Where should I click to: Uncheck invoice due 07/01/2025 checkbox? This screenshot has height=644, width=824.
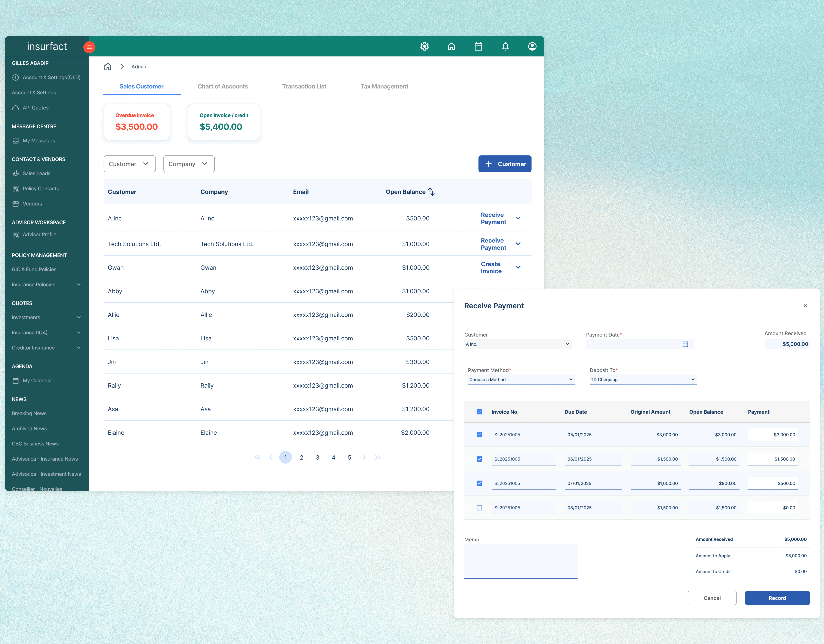pos(479,483)
